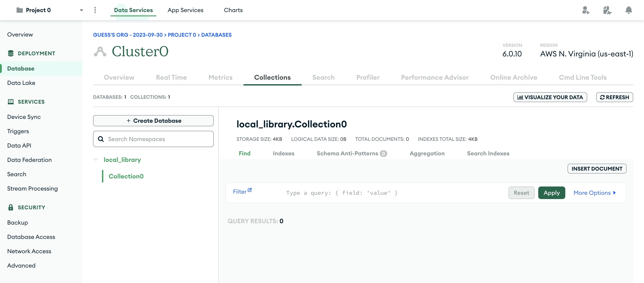Open the Indexes tab
Viewport: 644px width, 283px height.
[x=284, y=153]
